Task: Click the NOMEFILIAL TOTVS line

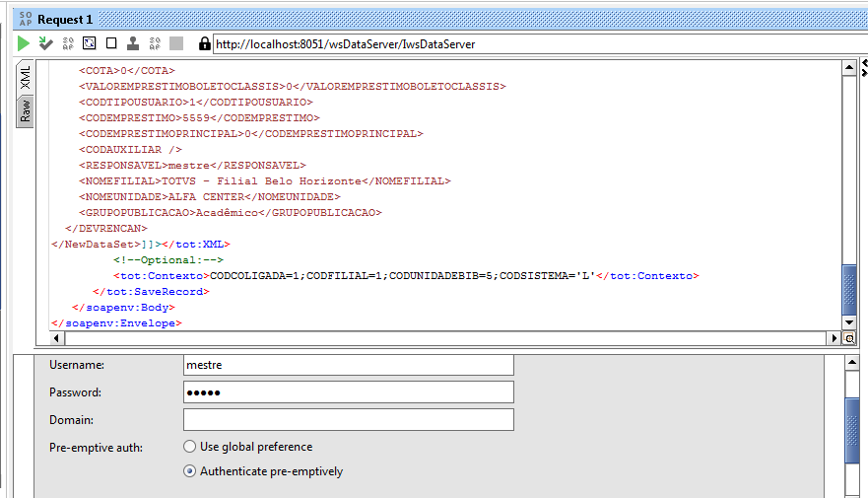Action: 265,181
